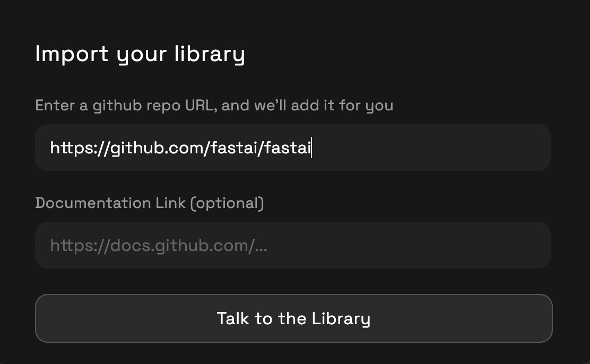Click the "Import your library" heading
This screenshot has width=590, height=364.
point(140,54)
